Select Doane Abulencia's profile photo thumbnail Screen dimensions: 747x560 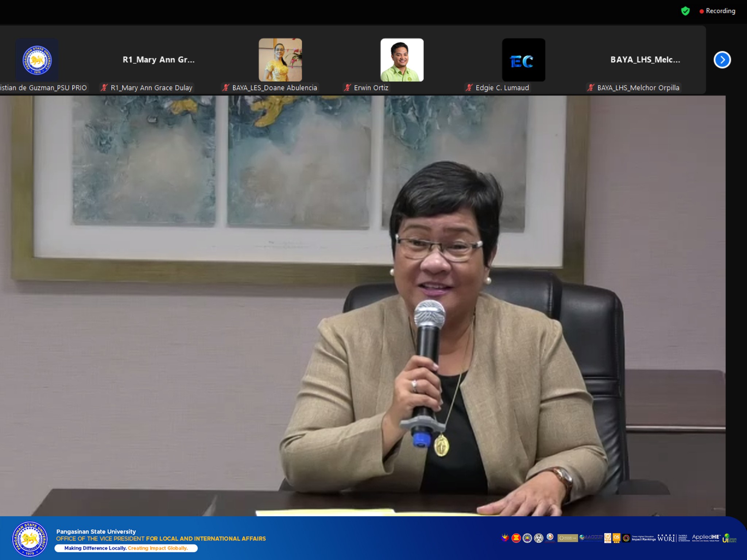pyautogui.click(x=280, y=60)
